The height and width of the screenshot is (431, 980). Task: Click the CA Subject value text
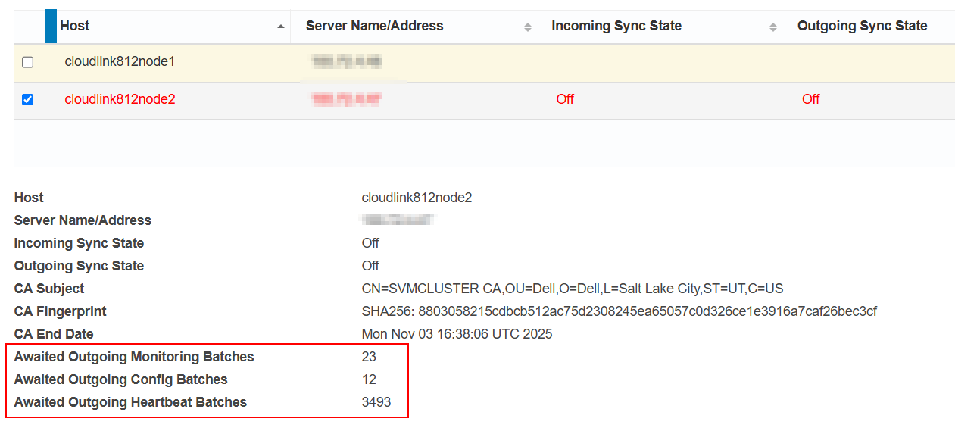click(x=572, y=289)
